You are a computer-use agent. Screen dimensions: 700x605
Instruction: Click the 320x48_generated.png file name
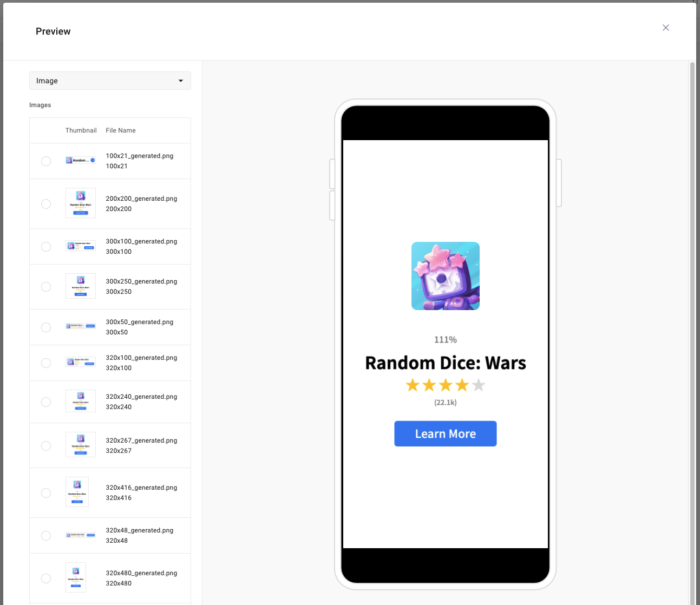tap(140, 530)
